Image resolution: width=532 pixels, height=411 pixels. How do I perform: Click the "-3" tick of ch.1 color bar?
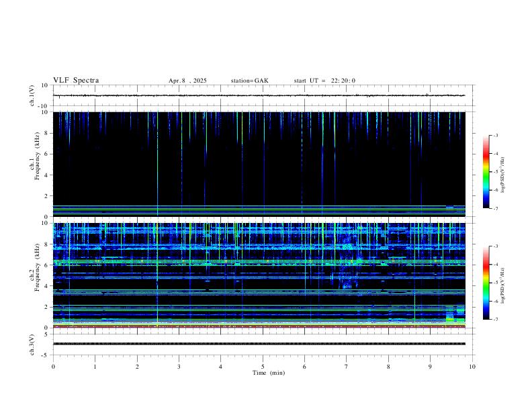click(x=495, y=135)
